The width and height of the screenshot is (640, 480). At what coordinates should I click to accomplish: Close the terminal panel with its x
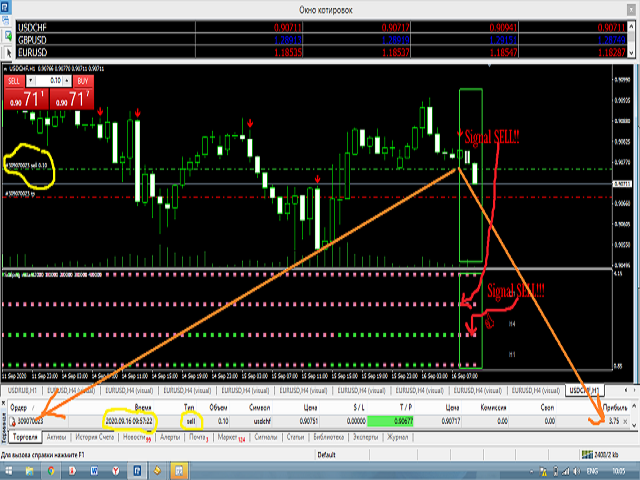[x=4, y=403]
